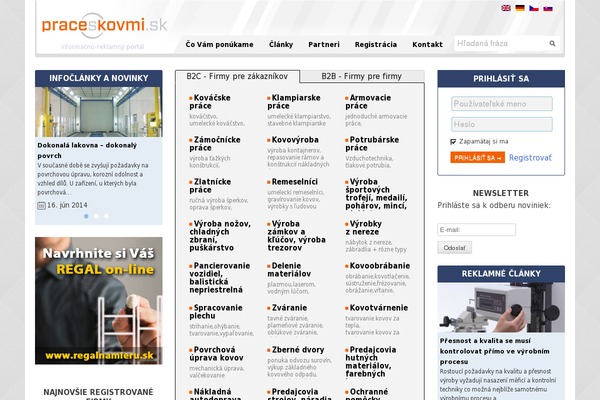The width and height of the screenshot is (600, 400).
Task: Toggle the 'Zapamätaj si ma' checkbox
Action: click(x=453, y=142)
